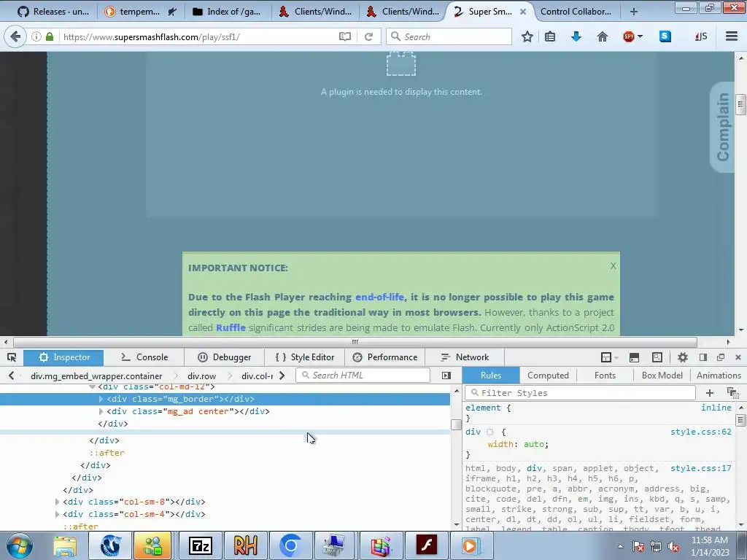Switch to Index of /ga... browser tab

[228, 12]
